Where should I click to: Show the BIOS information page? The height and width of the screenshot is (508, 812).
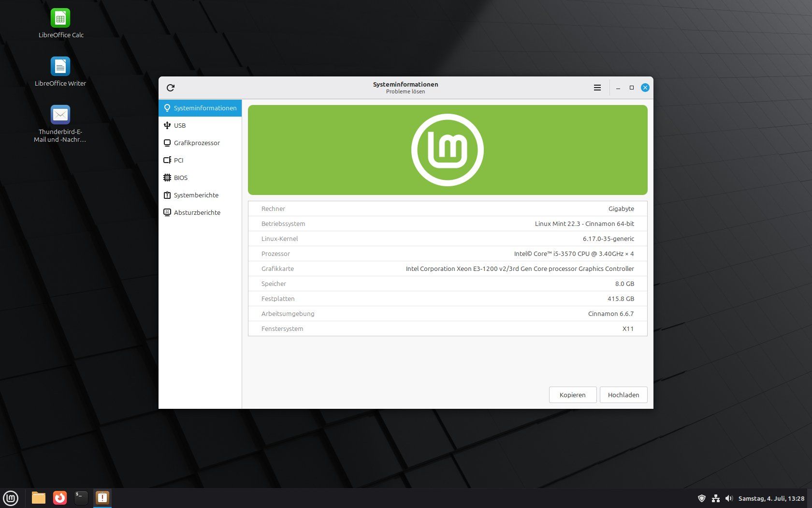(x=200, y=178)
